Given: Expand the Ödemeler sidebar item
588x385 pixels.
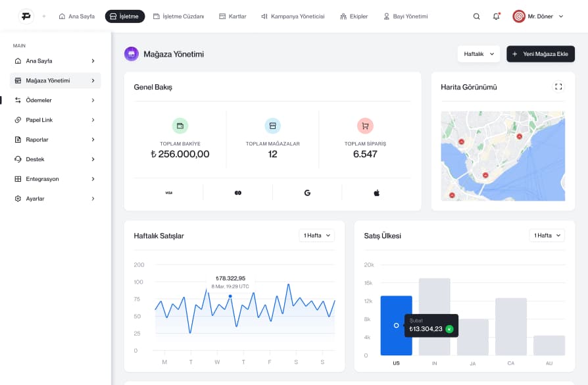Looking at the screenshot, I should point(55,100).
